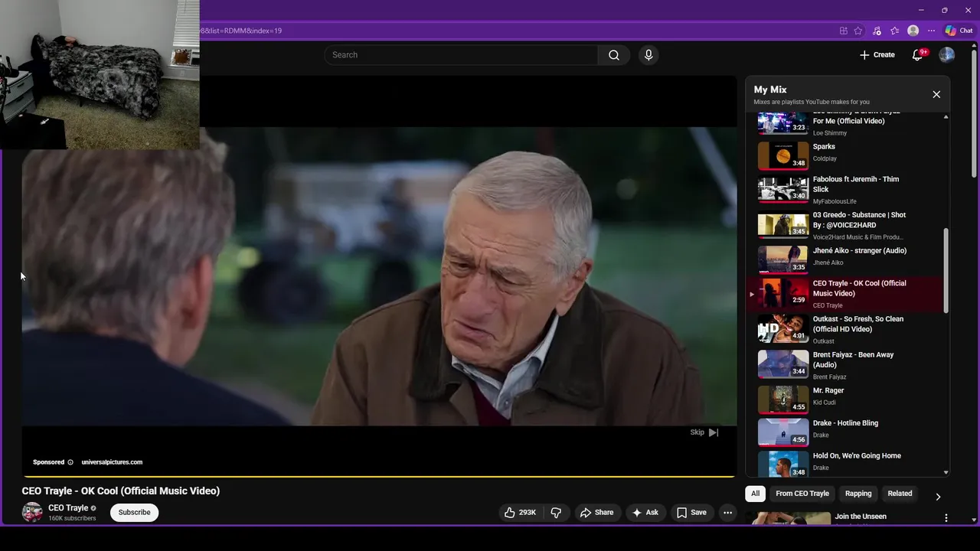Image resolution: width=980 pixels, height=551 pixels.
Task: Ask about this video with Ask
Action: pos(645,513)
